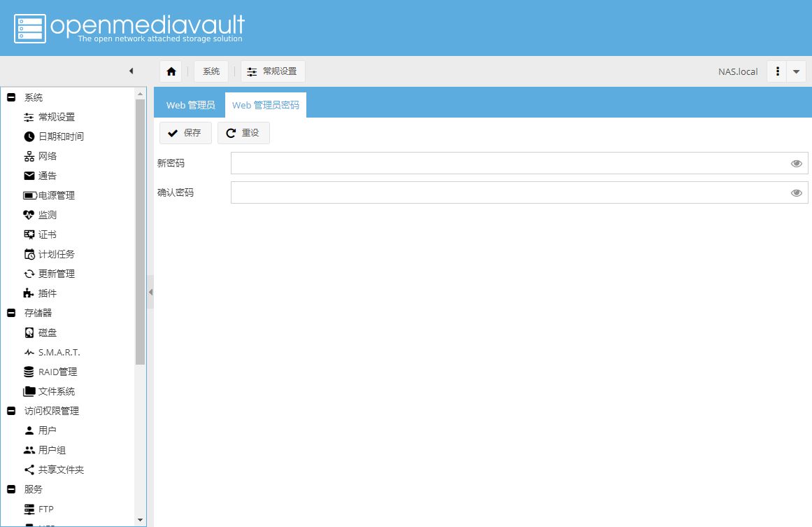Select the 通告 envelope icon entry
This screenshot has height=527, width=812.
(x=41, y=176)
